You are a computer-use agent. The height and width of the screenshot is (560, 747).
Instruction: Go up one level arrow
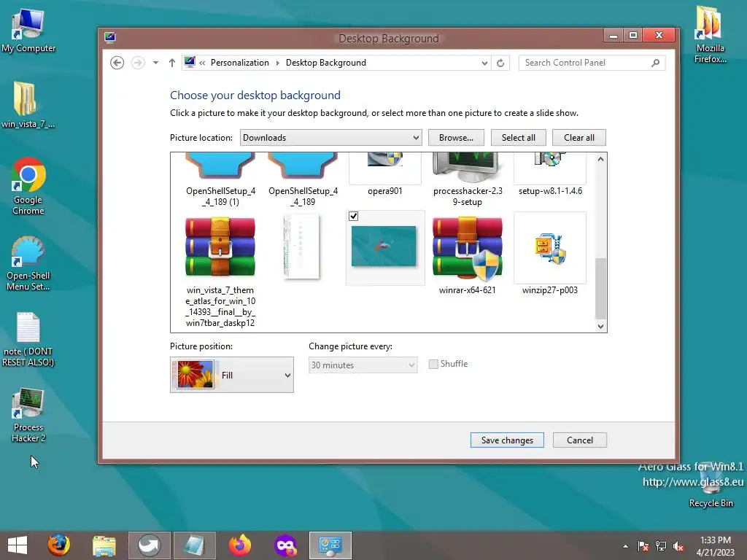pos(172,63)
